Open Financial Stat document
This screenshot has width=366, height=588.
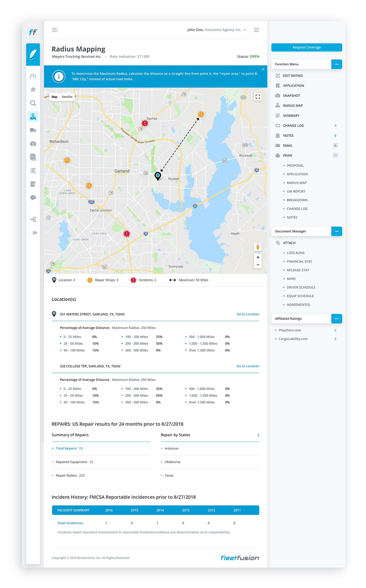pyautogui.click(x=299, y=261)
